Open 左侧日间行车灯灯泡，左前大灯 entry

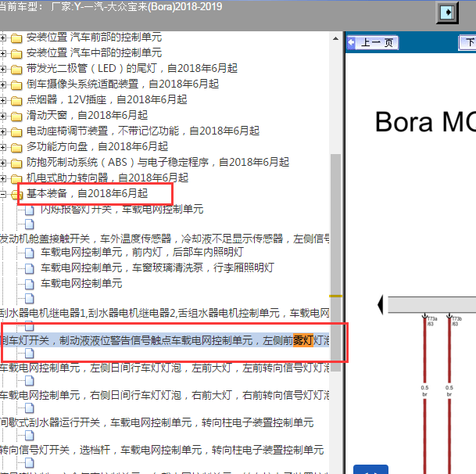[x=165, y=368]
